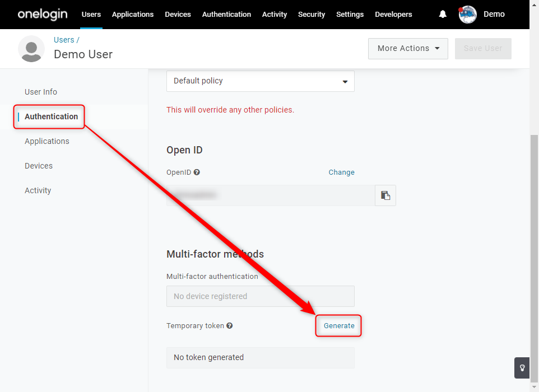
Task: Click the No token generated field
Action: (x=260, y=358)
